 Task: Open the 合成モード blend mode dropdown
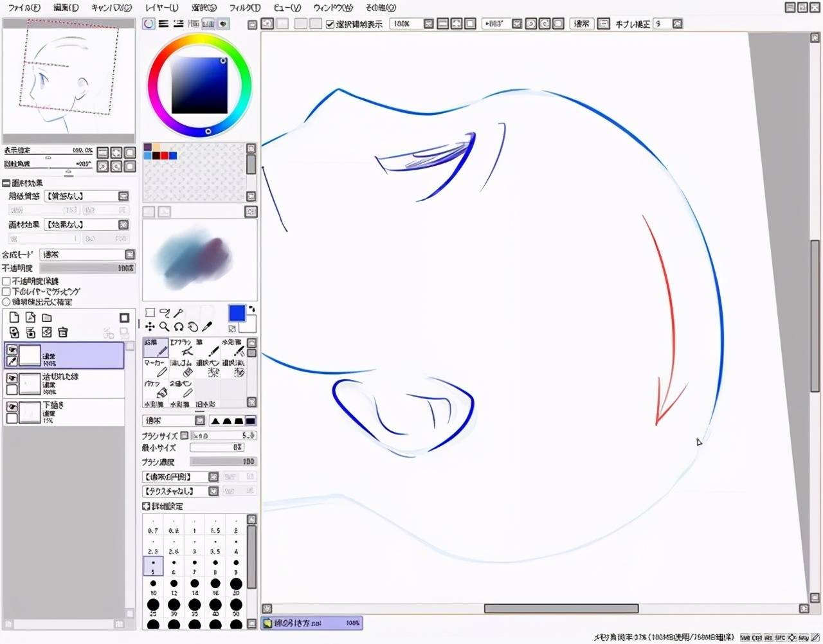[x=87, y=255]
